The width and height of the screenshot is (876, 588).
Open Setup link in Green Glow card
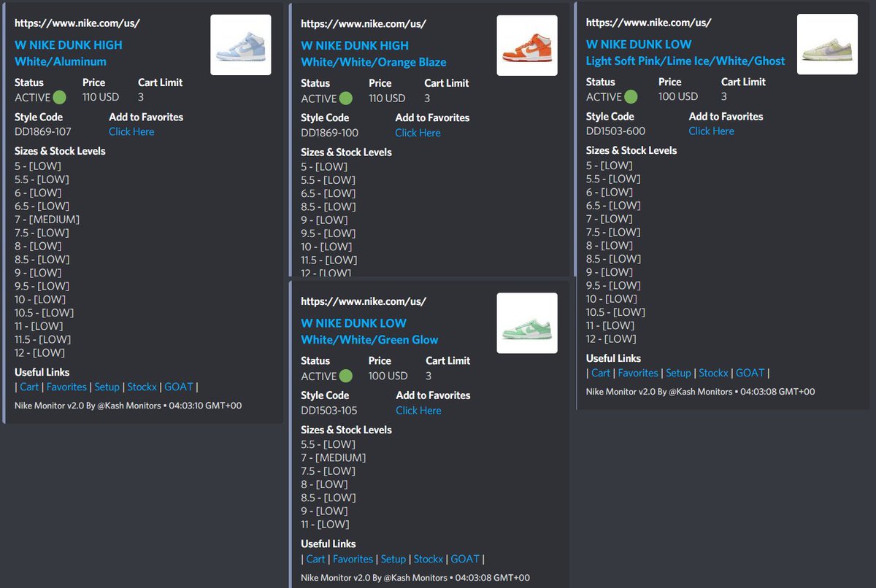(x=393, y=559)
